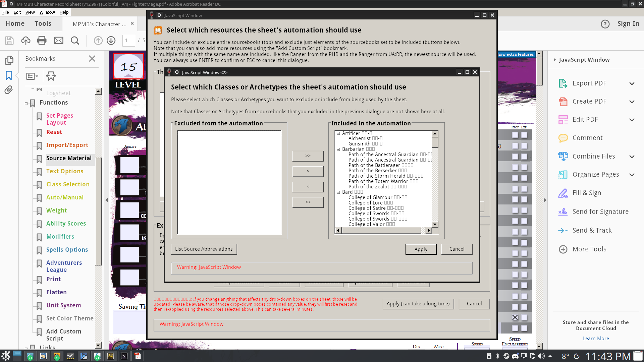644x362 pixels.
Task: Collapse the Barbarian tree node
Action: [x=338, y=149]
